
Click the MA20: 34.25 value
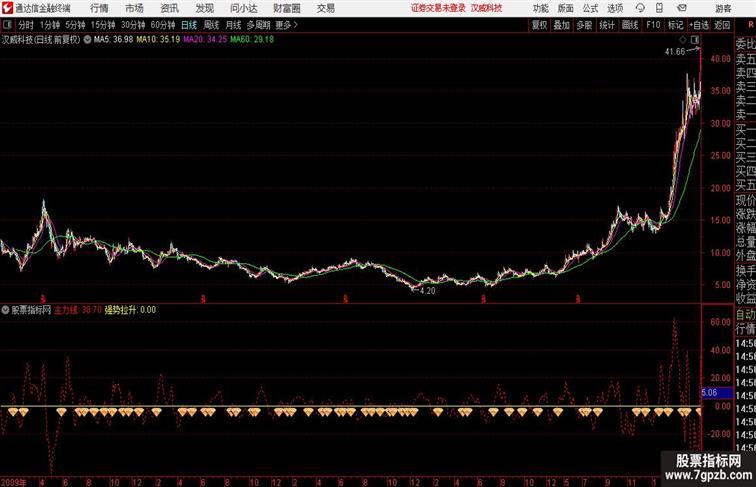pos(205,40)
